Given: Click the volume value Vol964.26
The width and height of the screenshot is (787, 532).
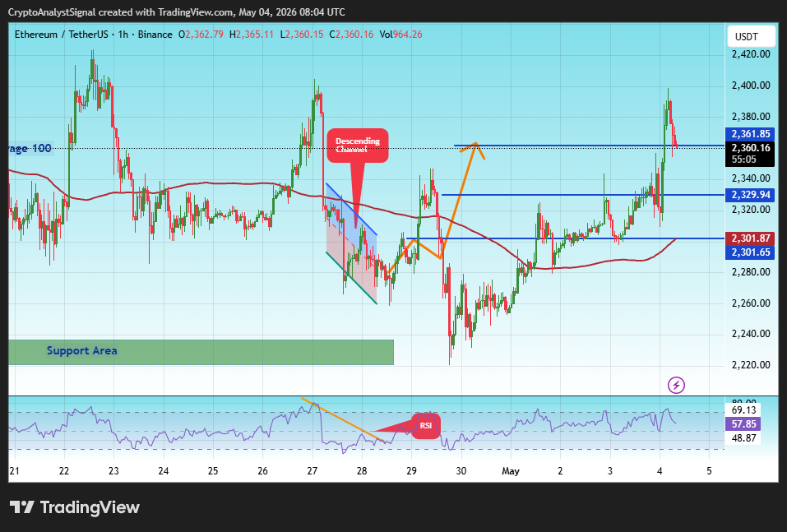Looking at the screenshot, I should pyautogui.click(x=400, y=35).
